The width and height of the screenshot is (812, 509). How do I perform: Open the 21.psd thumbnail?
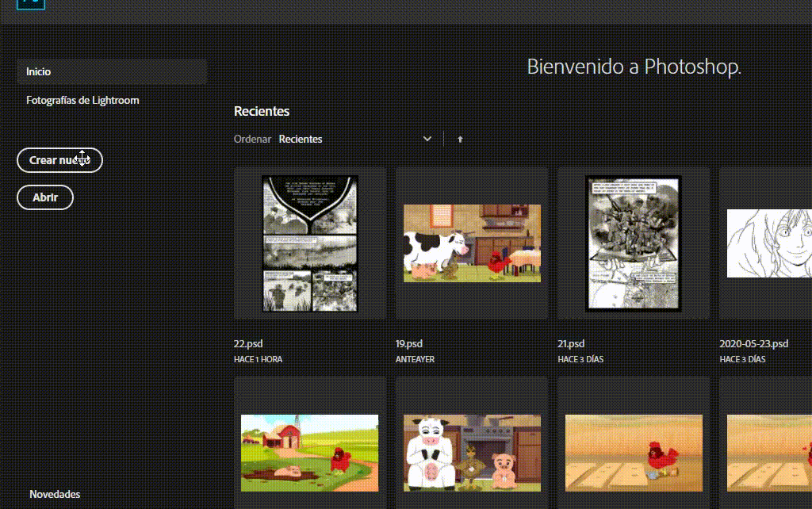[634, 243]
